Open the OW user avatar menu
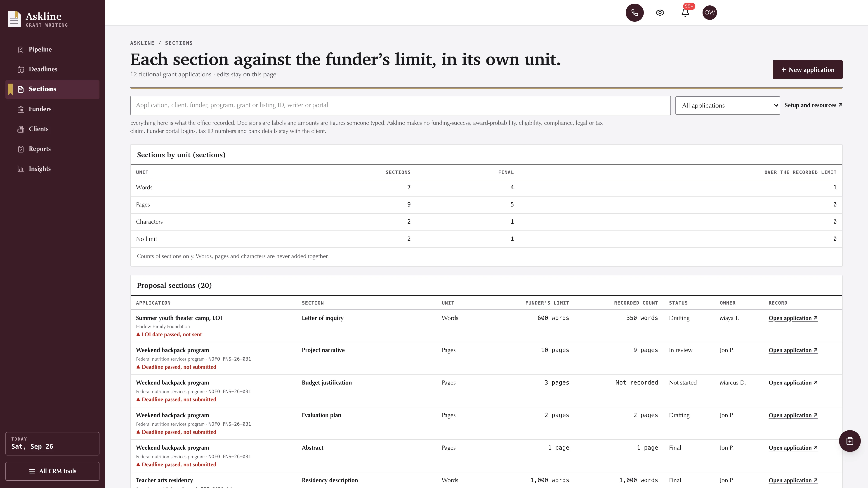Screen dimensions: 868x488 click(x=709, y=13)
